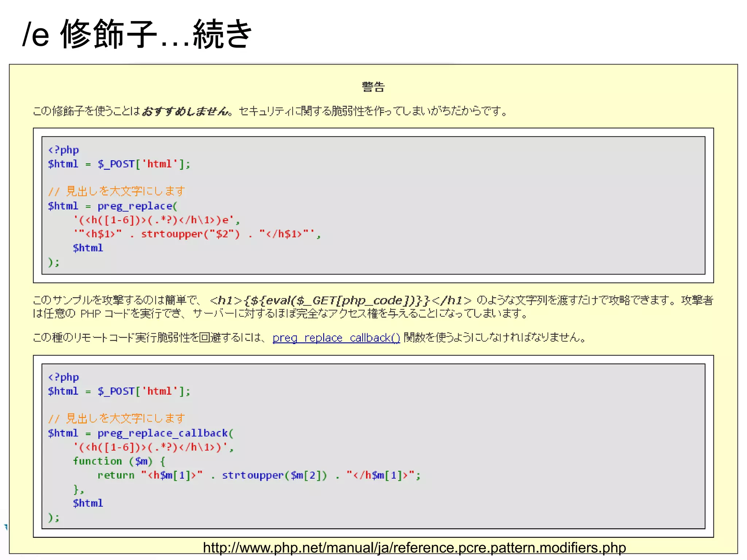The width and height of the screenshot is (747, 560).
Task: Open the preg_replace_callback() link
Action: pyautogui.click(x=336, y=338)
